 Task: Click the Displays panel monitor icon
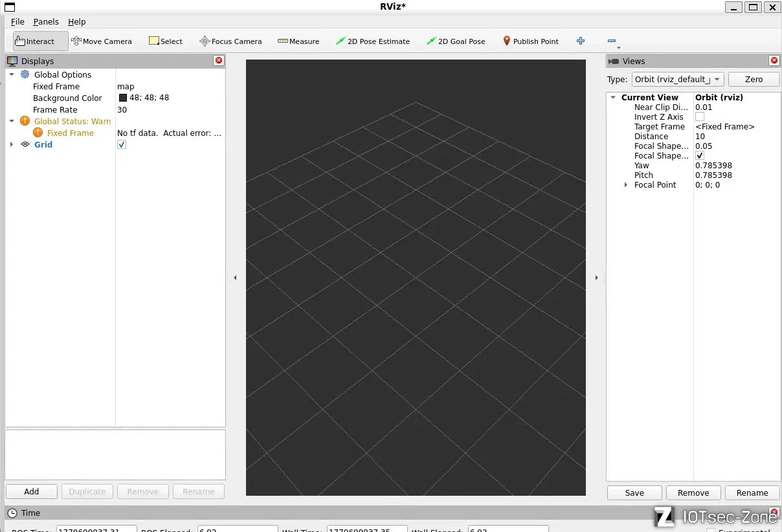click(12, 61)
